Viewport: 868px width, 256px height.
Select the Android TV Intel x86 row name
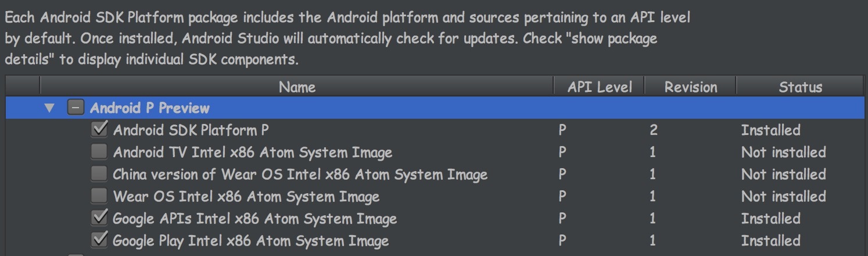click(252, 152)
